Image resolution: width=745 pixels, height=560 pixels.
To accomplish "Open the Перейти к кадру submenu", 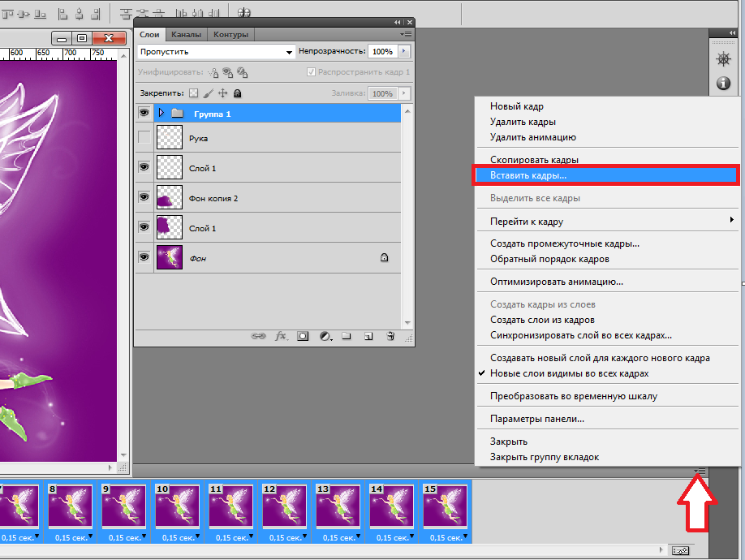I will [x=608, y=222].
